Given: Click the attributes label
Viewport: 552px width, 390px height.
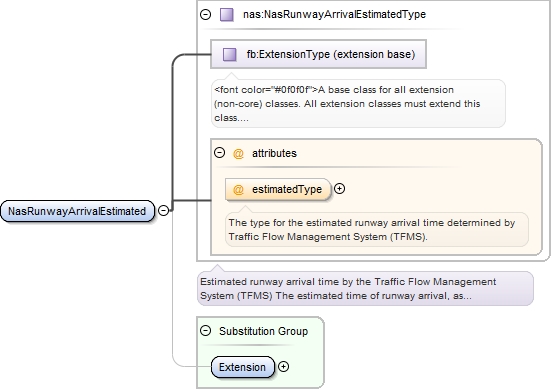Looking at the screenshot, I should click(x=274, y=153).
